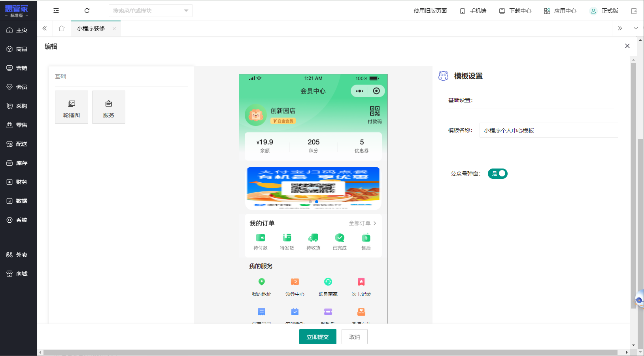Screen dimensions: 644x356
Task: Click the 立即提交 submit button
Action: coord(318,337)
